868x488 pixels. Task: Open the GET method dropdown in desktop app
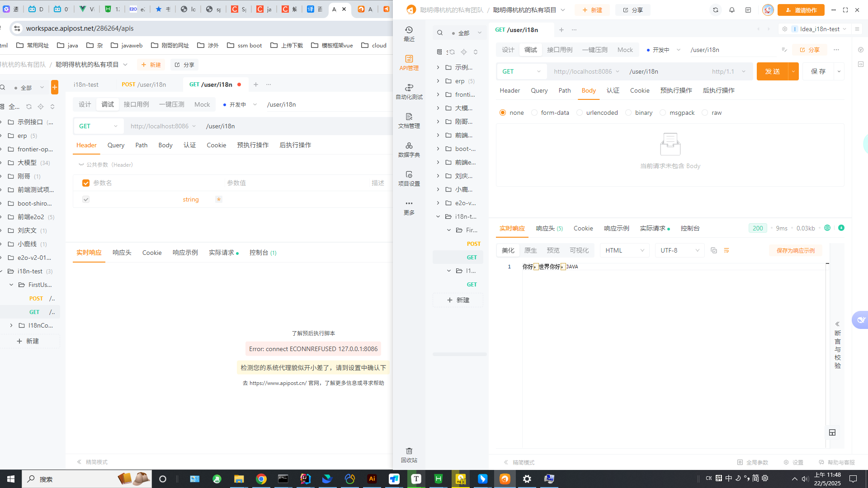[522, 71]
